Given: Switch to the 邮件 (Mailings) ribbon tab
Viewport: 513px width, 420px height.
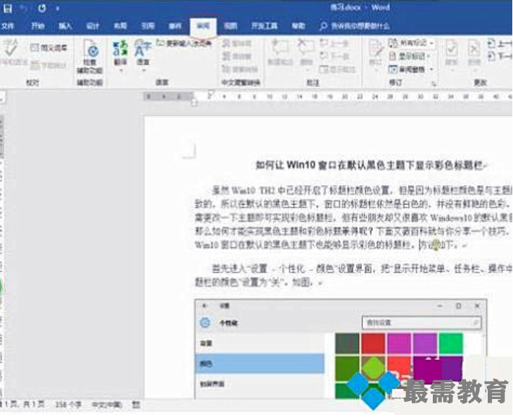Looking at the screenshot, I should point(175,26).
